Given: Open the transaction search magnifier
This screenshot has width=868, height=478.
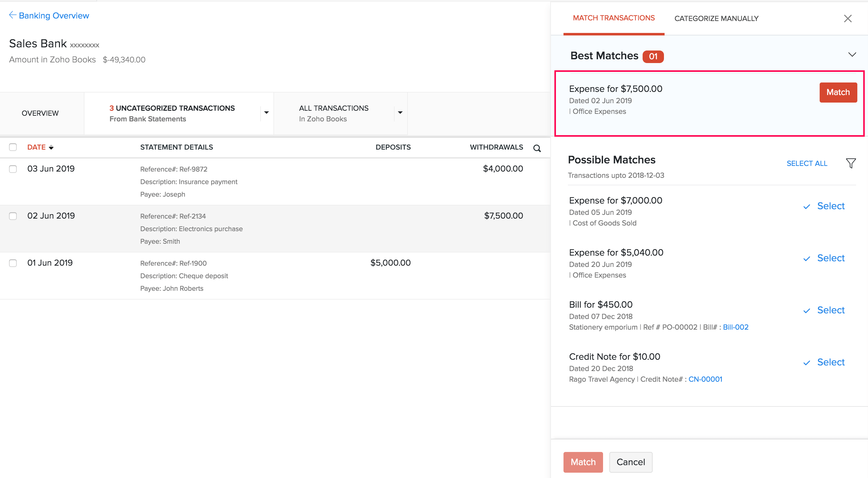Looking at the screenshot, I should tap(537, 148).
